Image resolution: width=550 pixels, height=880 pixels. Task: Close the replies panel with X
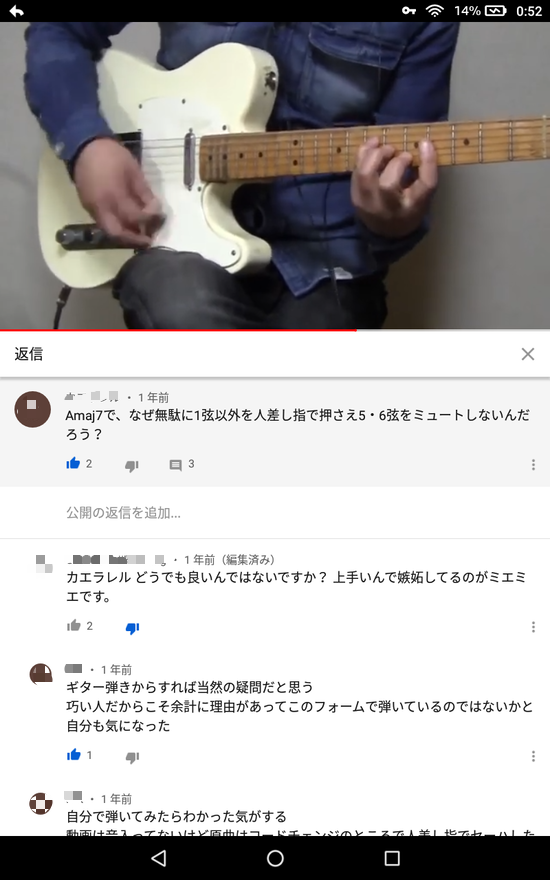(528, 354)
